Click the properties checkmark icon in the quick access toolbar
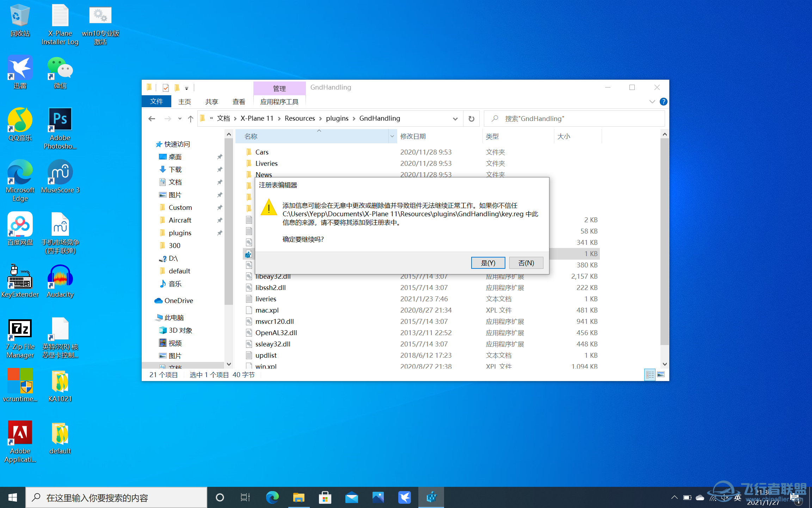 click(166, 87)
